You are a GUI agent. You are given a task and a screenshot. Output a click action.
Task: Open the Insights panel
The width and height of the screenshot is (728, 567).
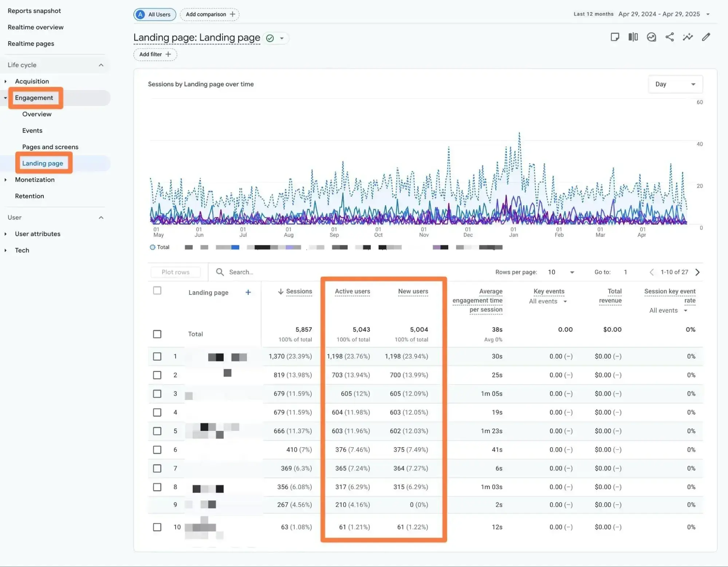(651, 37)
